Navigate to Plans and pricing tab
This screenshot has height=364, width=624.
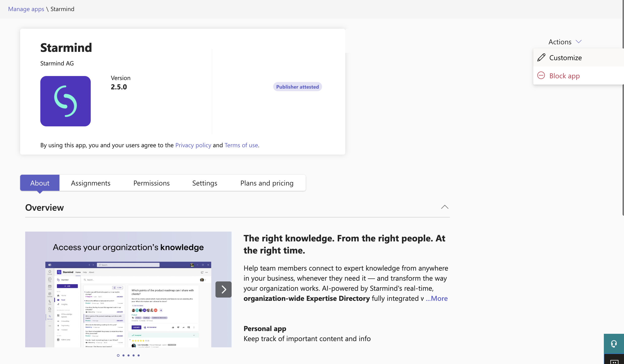pyautogui.click(x=267, y=183)
